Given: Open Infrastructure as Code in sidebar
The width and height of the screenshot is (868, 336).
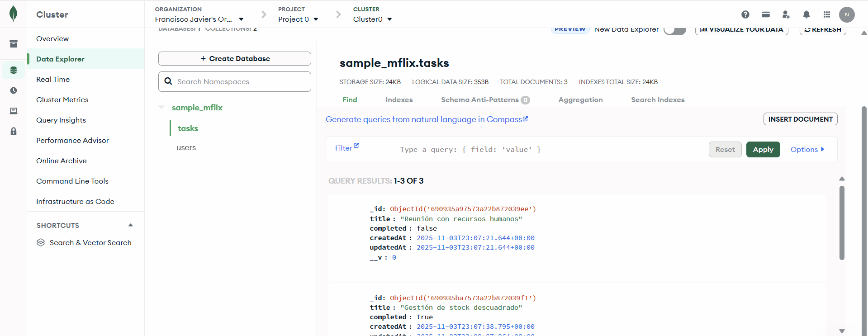Looking at the screenshot, I should click(x=86, y=201).
